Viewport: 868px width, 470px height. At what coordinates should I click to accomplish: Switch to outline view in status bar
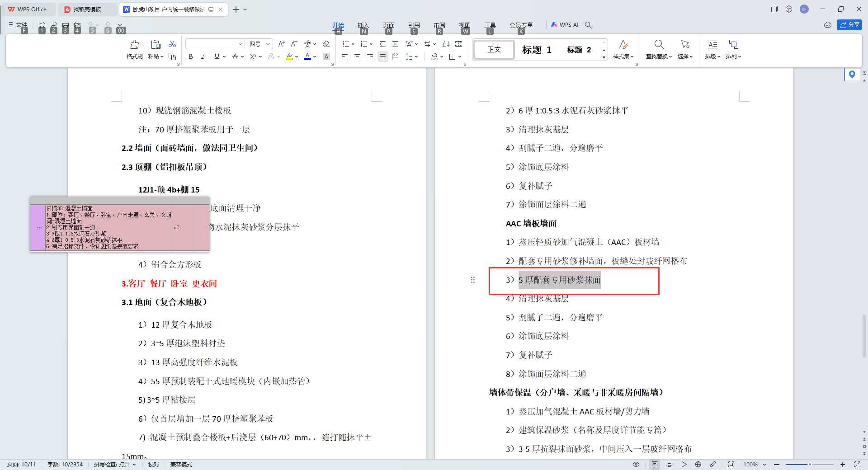pos(669,464)
